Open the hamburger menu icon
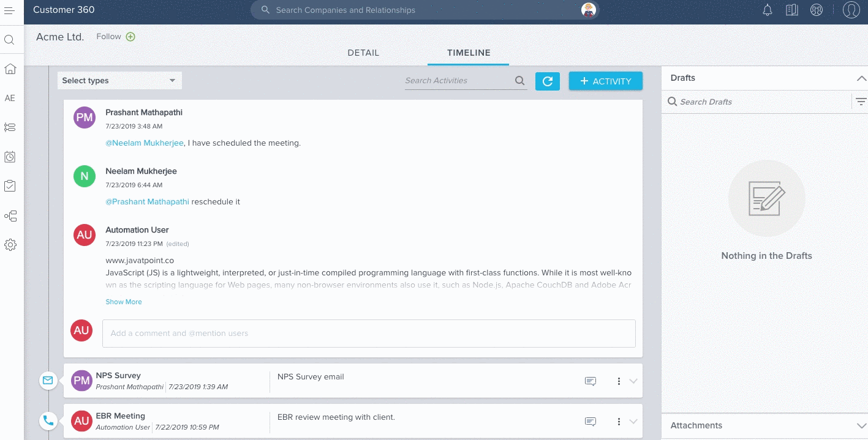Image resolution: width=868 pixels, height=440 pixels. pyautogui.click(x=9, y=10)
